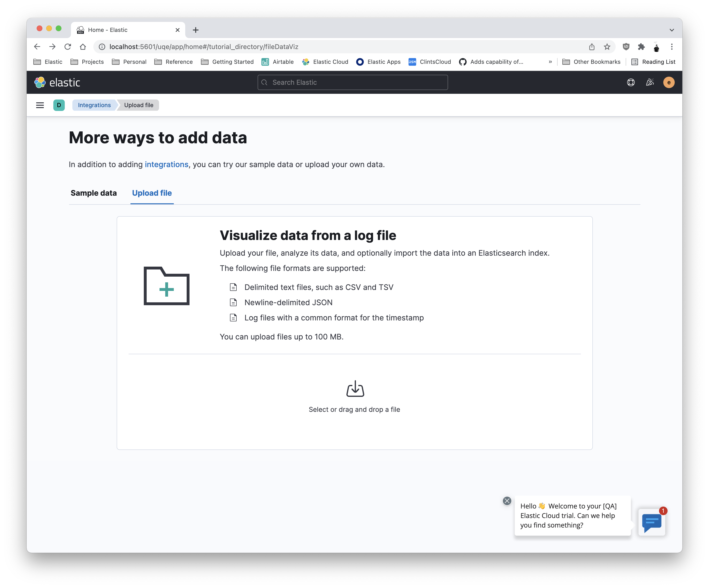Follow the integrations hyperlink in description
Viewport: 709px width, 588px height.
click(x=166, y=164)
